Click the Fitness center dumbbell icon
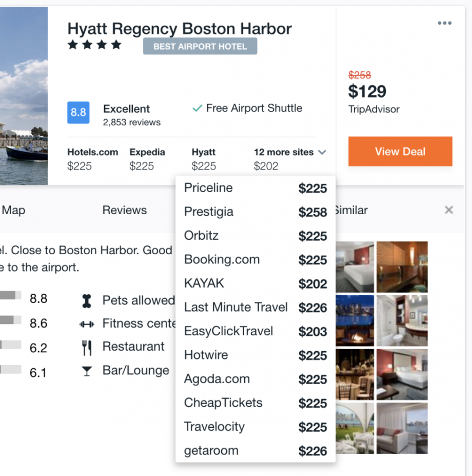The image size is (472, 476). [x=87, y=324]
